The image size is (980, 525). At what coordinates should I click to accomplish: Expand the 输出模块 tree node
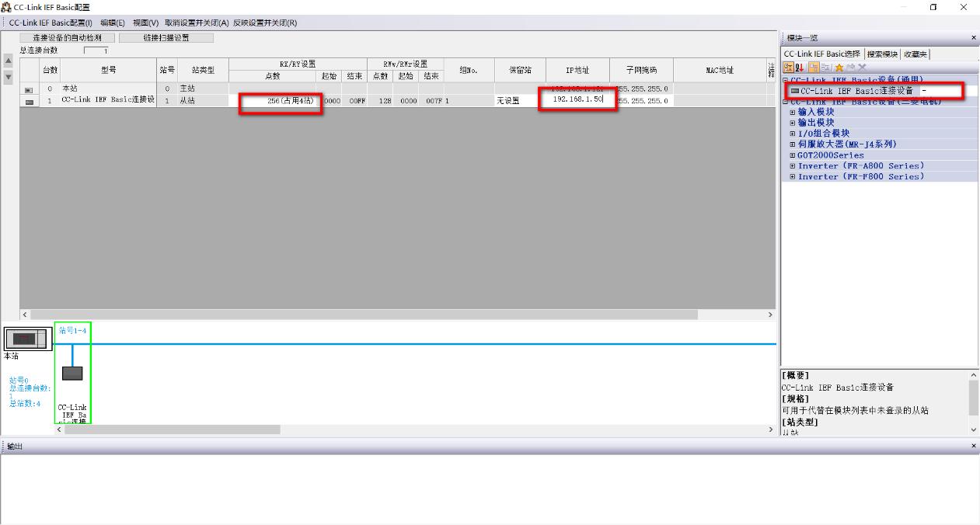[793, 123]
